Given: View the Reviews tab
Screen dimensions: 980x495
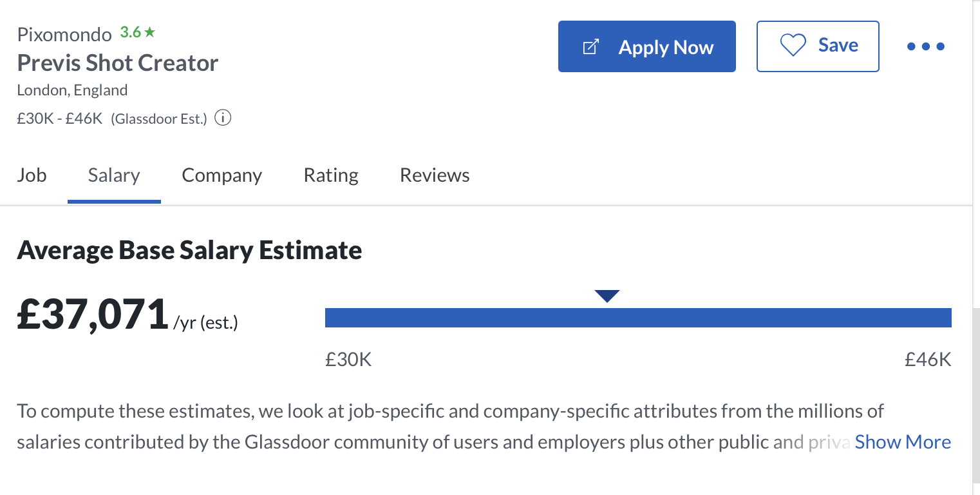Looking at the screenshot, I should (x=435, y=175).
